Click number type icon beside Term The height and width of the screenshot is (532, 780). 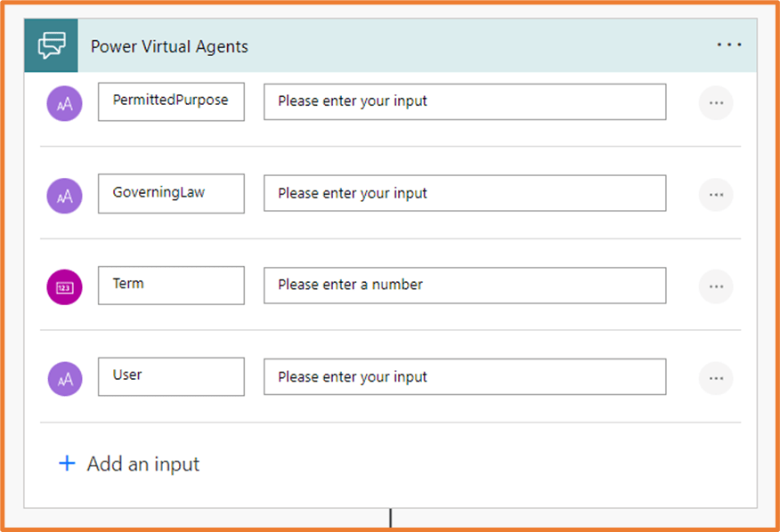[x=65, y=286]
